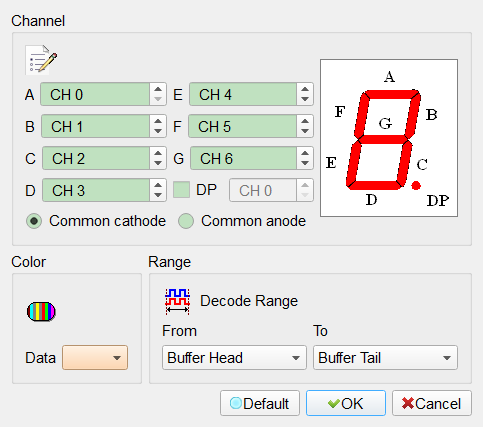Decrease the G segment channel value
The width and height of the screenshot is (483, 427).
click(305, 164)
